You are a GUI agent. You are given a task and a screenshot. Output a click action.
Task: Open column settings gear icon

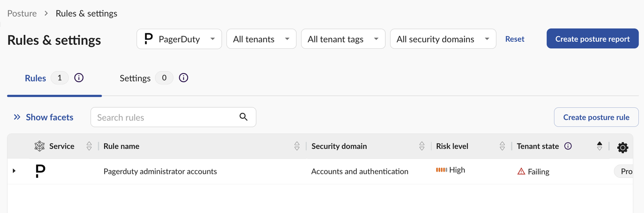(622, 147)
